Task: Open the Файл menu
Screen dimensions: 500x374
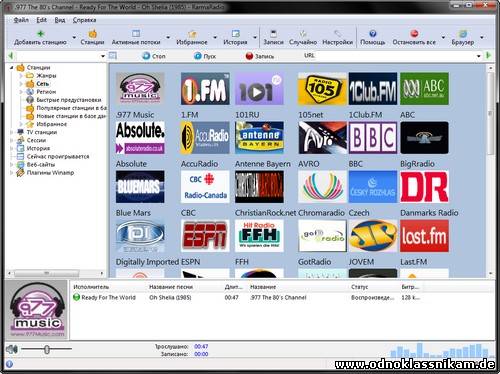Action: pos(21,20)
